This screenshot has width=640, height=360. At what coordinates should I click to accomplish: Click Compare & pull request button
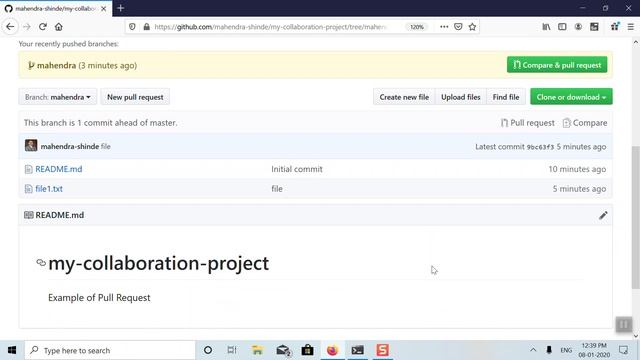(x=557, y=65)
